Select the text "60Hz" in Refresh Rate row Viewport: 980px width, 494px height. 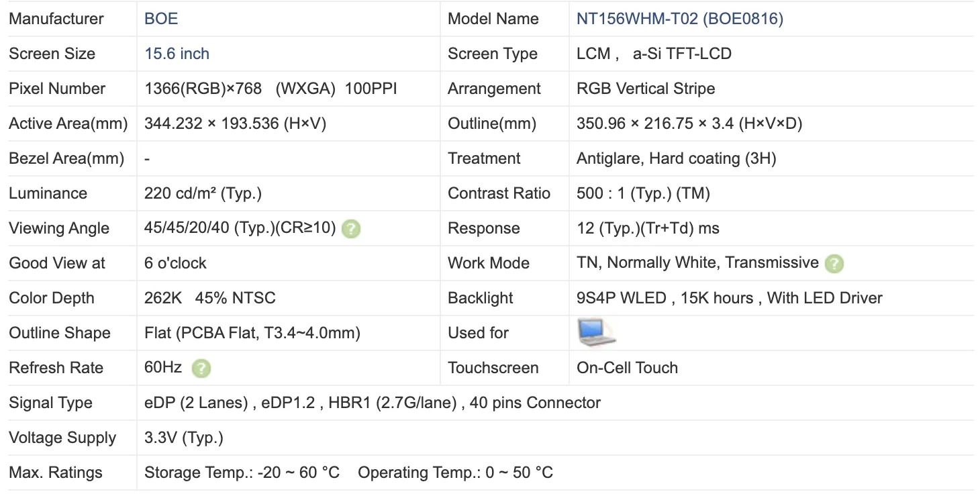pos(163,368)
